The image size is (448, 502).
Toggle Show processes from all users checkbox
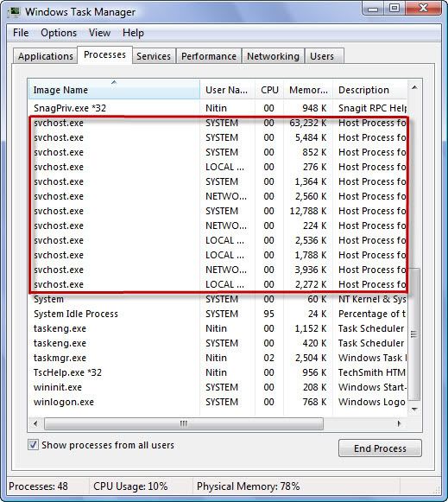pos(33,445)
